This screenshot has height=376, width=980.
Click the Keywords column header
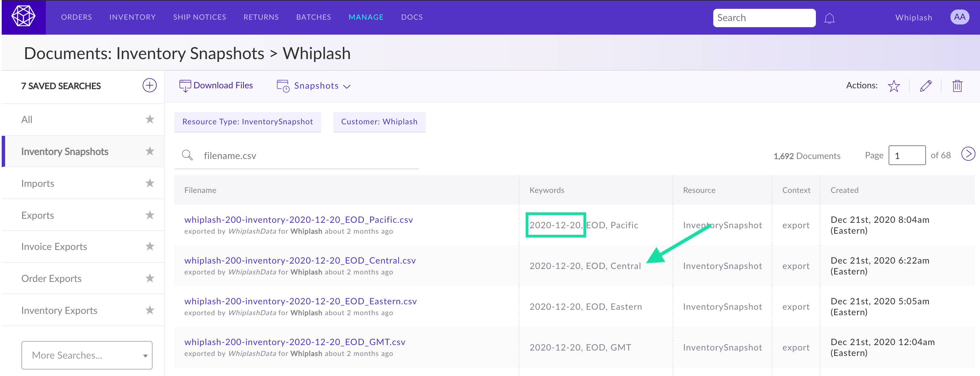[547, 190]
